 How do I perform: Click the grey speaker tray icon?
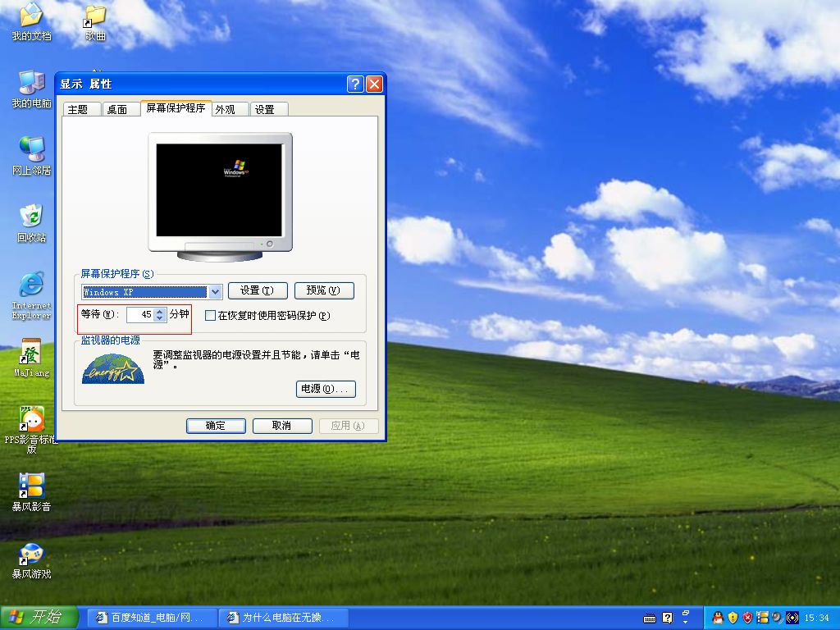777,618
